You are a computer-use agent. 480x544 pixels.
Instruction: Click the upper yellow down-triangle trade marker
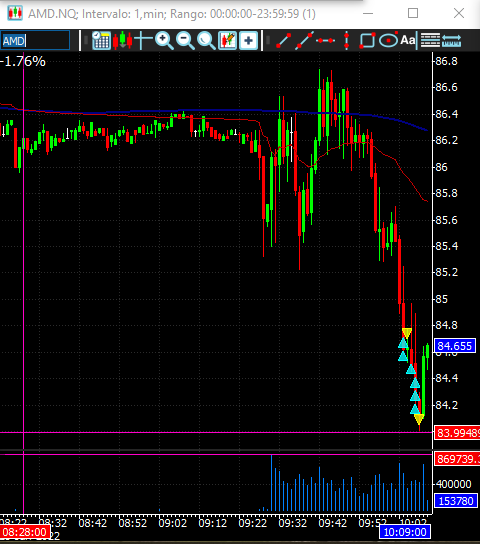(x=406, y=333)
